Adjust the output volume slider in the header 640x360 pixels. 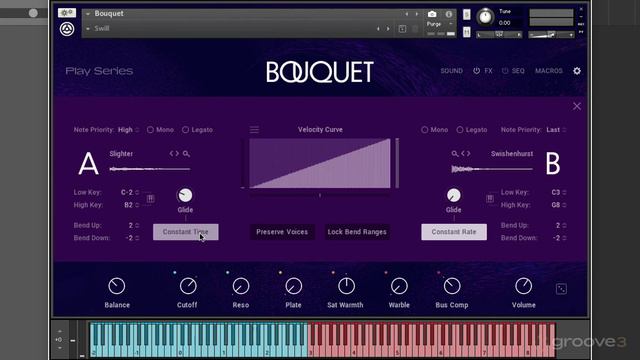551,35
